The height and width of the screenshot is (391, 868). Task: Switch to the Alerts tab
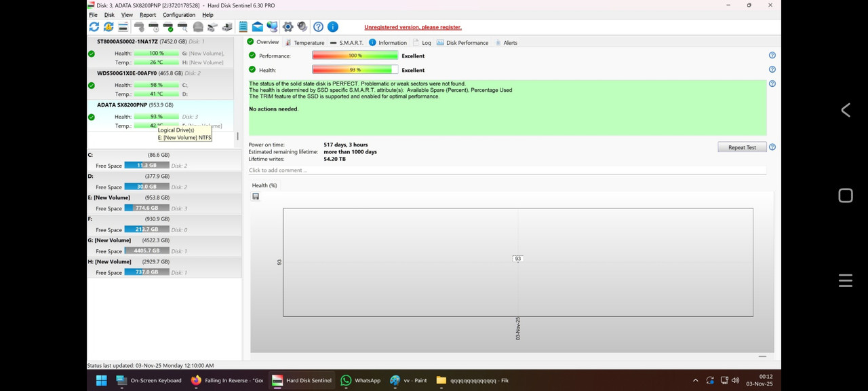506,43
